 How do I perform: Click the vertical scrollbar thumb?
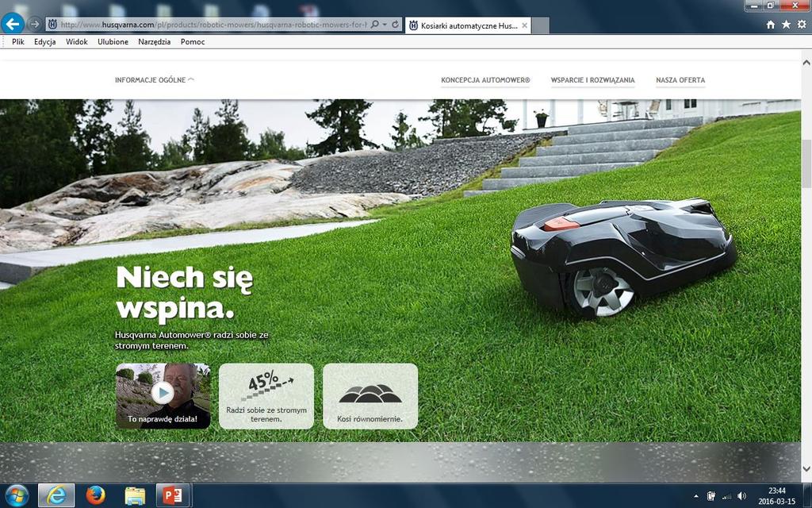pos(806,164)
